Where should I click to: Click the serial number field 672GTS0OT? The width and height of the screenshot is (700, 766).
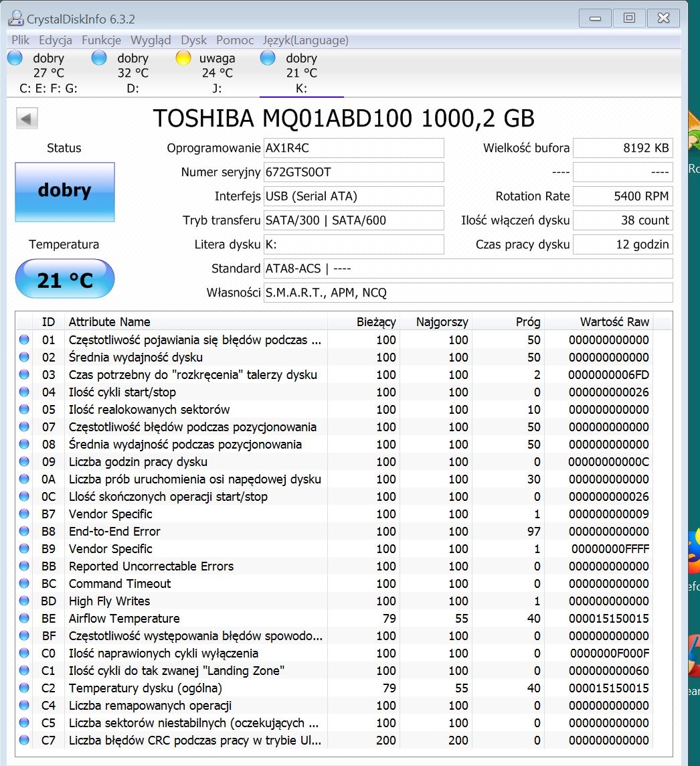[354, 172]
